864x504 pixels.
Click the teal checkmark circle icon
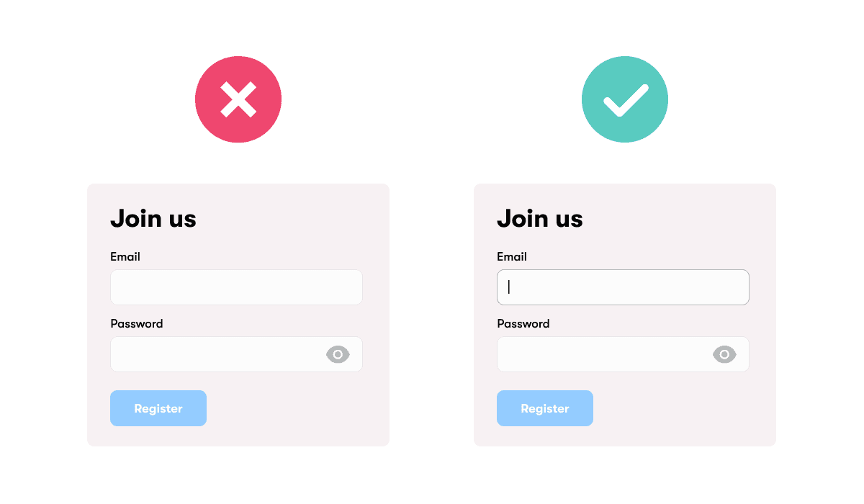click(x=625, y=99)
